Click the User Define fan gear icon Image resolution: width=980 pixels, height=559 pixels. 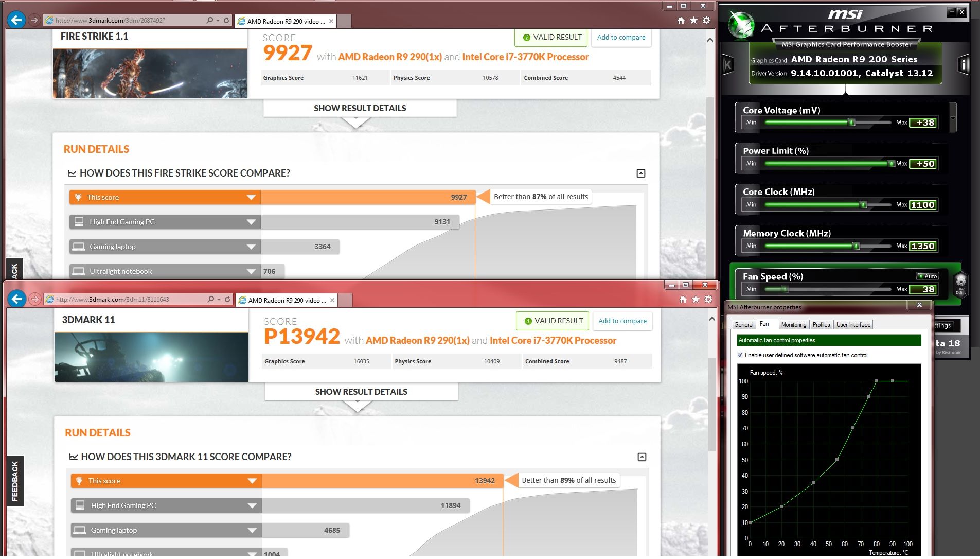point(961,284)
